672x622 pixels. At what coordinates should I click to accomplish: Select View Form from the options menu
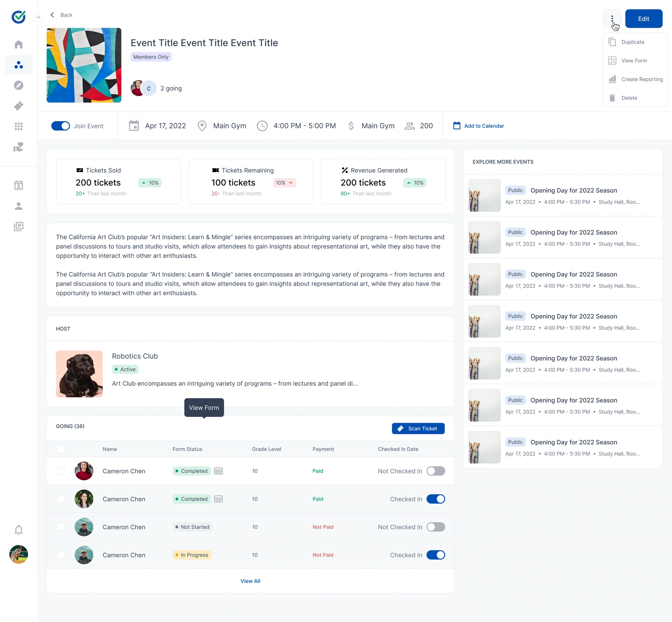635,61
